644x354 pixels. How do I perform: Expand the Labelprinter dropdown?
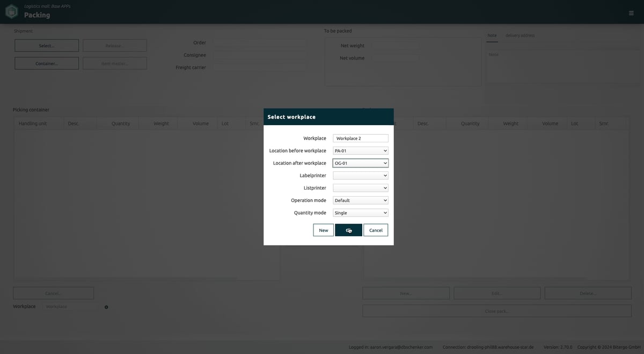coord(361,176)
